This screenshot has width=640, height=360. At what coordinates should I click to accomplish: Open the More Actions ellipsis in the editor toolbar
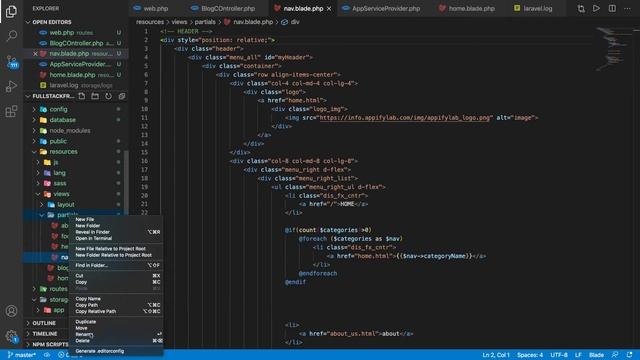point(627,9)
